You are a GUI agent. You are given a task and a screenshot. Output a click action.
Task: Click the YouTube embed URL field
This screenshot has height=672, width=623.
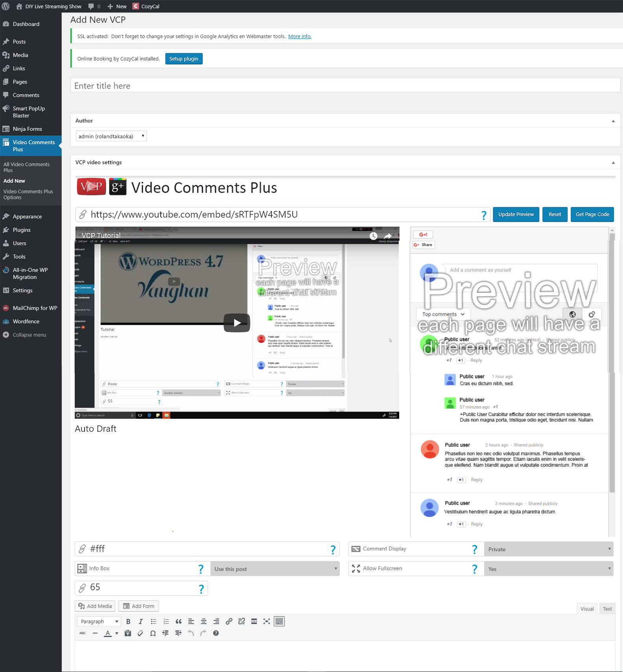point(283,214)
